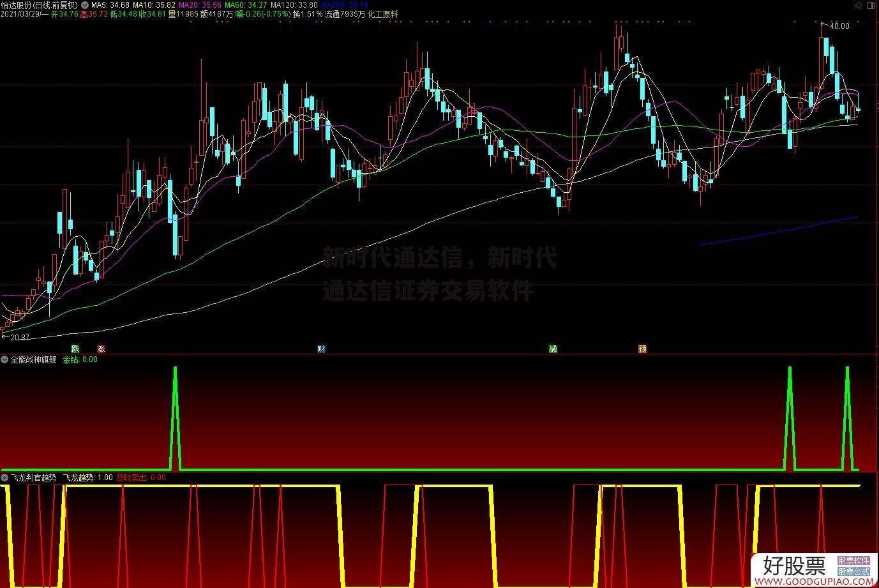The height and width of the screenshot is (588, 879).
Task: Click the 全能战神旗舰 indicator name
Action: pyautogui.click(x=33, y=359)
